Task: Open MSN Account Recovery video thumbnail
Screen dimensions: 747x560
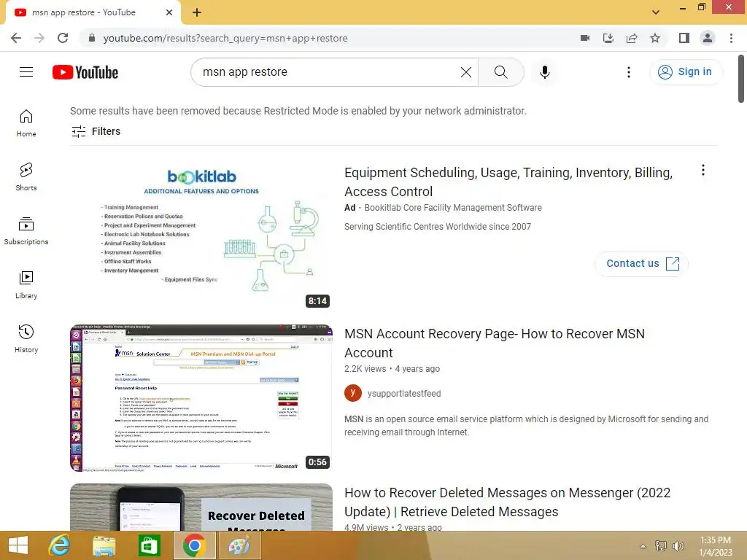Action: pos(201,398)
